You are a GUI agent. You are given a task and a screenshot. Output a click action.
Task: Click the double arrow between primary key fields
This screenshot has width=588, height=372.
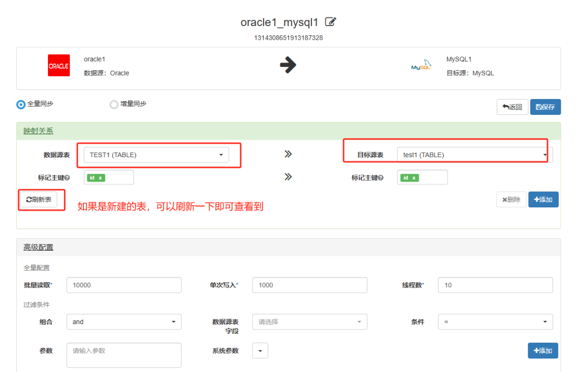click(x=288, y=177)
